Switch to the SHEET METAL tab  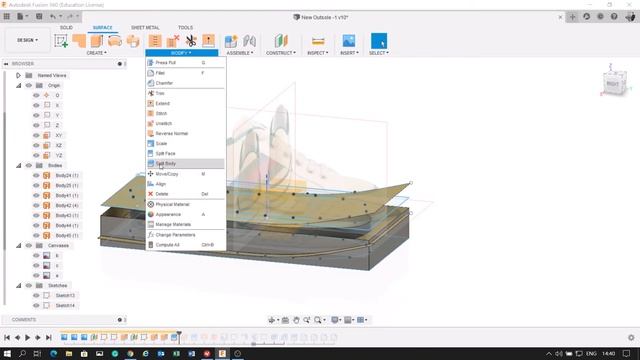click(145, 27)
